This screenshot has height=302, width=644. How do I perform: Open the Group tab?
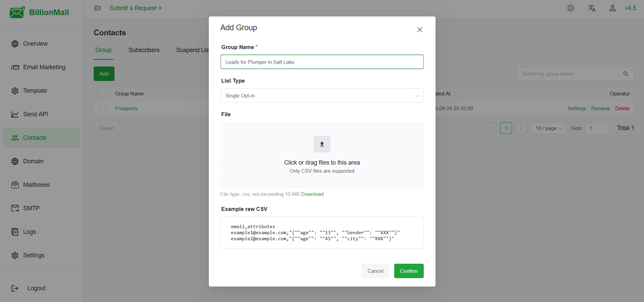pyautogui.click(x=103, y=50)
